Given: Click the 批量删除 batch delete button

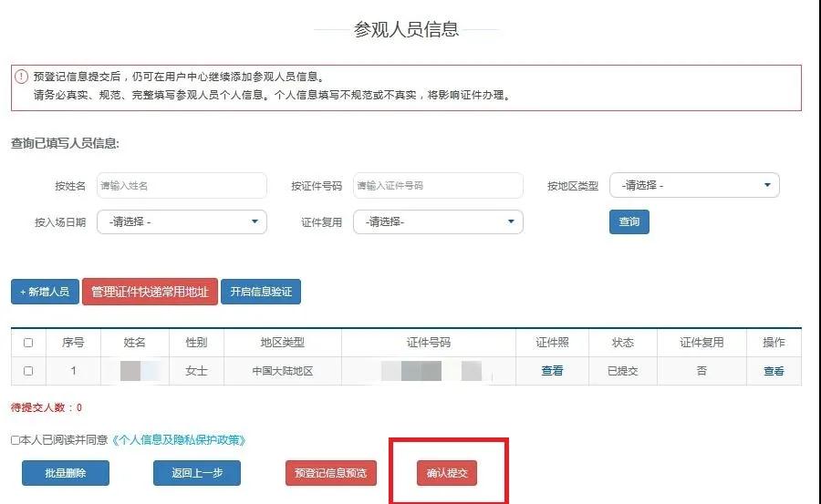Looking at the screenshot, I should coord(65,473).
